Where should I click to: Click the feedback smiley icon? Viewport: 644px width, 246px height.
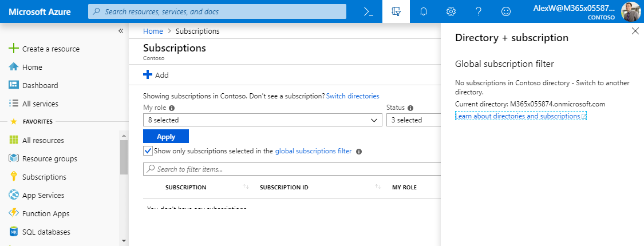click(506, 11)
